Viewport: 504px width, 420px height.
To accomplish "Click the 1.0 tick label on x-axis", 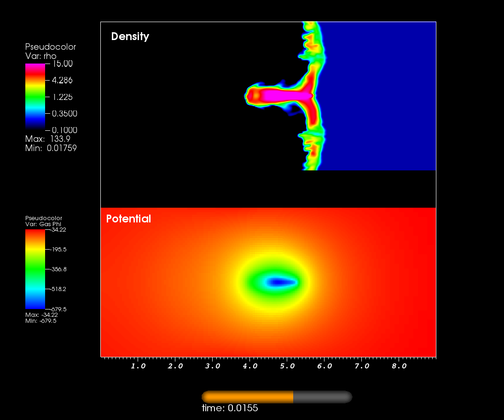I will pyautogui.click(x=138, y=366).
